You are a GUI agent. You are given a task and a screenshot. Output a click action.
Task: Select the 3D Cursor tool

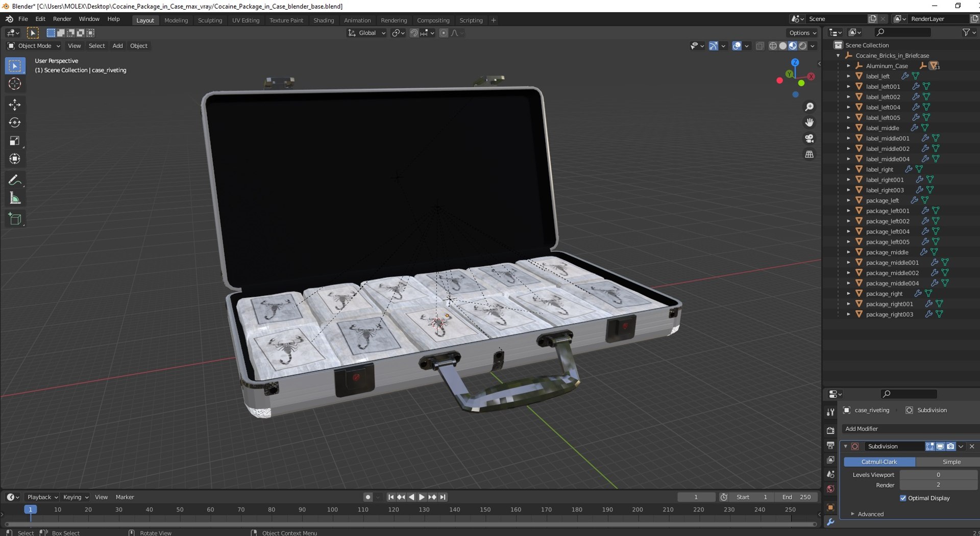[x=15, y=84]
